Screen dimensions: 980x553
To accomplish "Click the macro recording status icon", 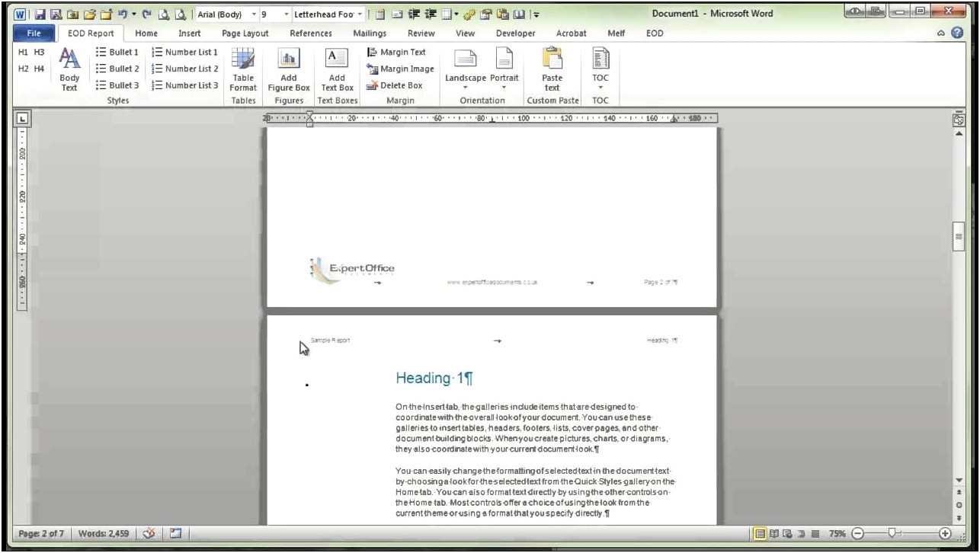I will pos(175,534).
